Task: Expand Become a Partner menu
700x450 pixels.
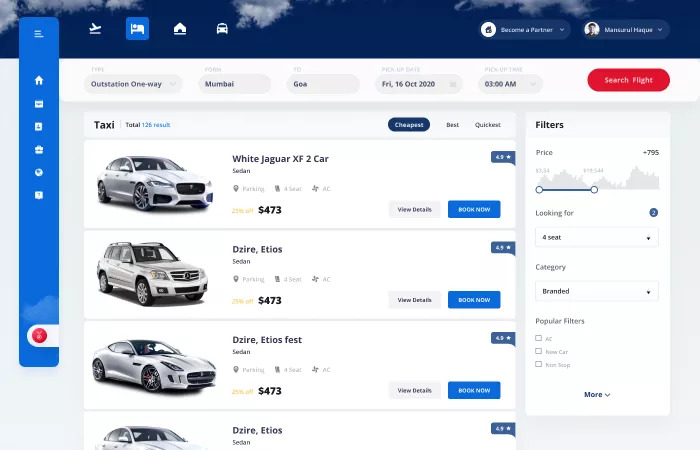Action: [562, 30]
